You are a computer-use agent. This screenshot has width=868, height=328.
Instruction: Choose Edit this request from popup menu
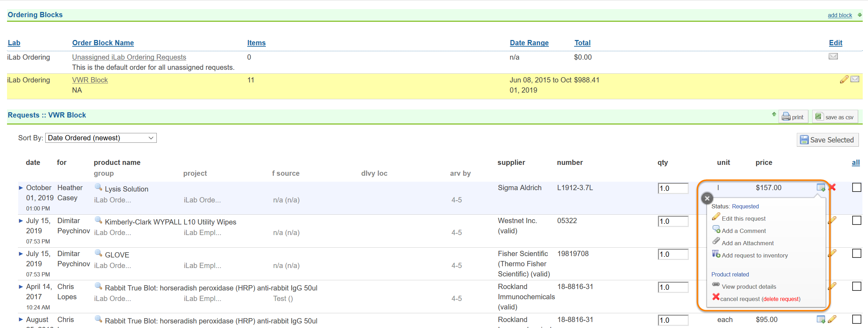[x=743, y=219]
